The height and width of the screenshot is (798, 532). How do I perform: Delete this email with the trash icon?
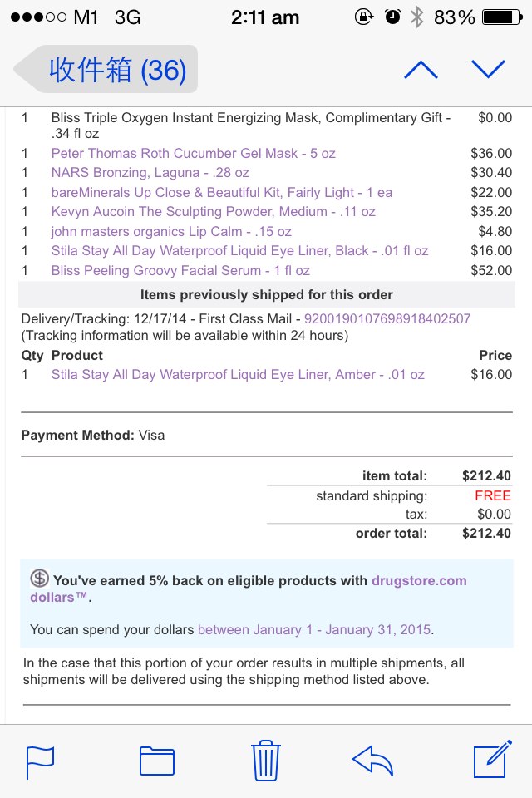[x=267, y=760]
